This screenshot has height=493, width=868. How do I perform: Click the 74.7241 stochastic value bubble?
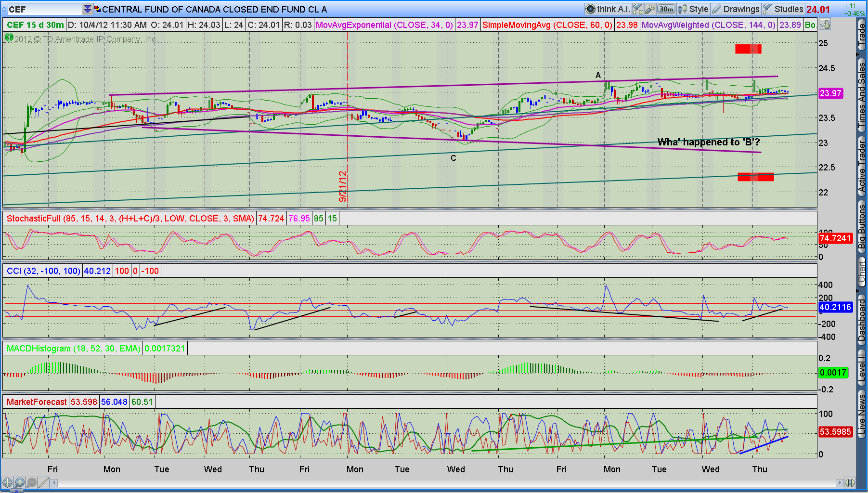[x=835, y=238]
